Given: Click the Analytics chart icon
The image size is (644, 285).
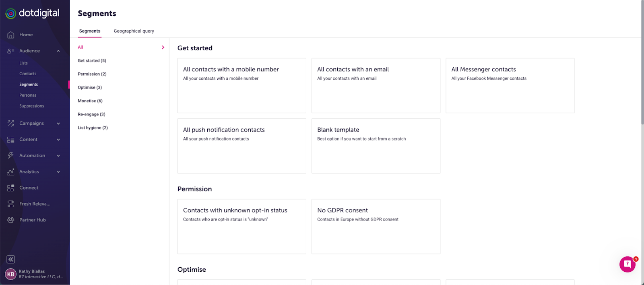Looking at the screenshot, I should pyautogui.click(x=11, y=172).
